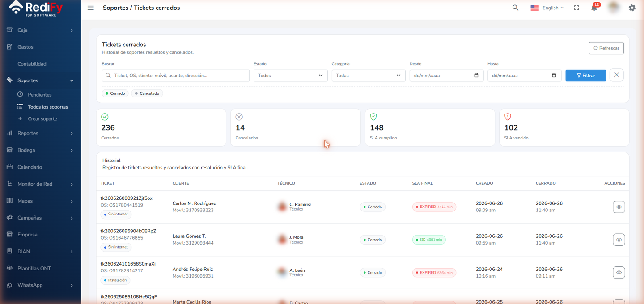Expand the Bodega menu chevron
The image size is (644, 304).
(72, 151)
